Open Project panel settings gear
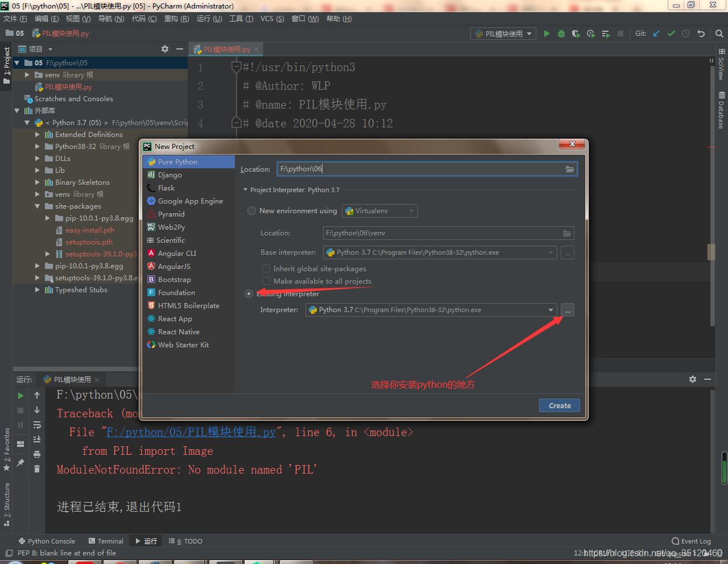This screenshot has height=564, width=728. tap(165, 49)
